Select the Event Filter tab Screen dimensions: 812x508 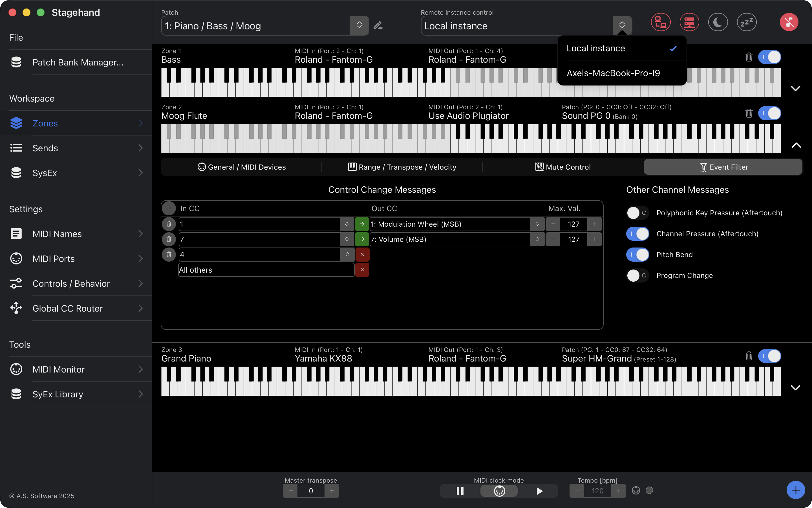tap(723, 167)
